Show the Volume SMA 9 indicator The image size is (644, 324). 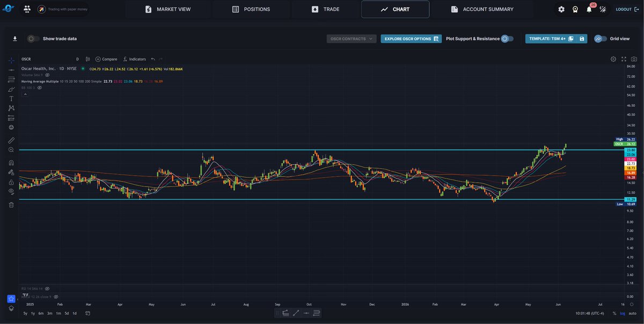pyautogui.click(x=47, y=75)
